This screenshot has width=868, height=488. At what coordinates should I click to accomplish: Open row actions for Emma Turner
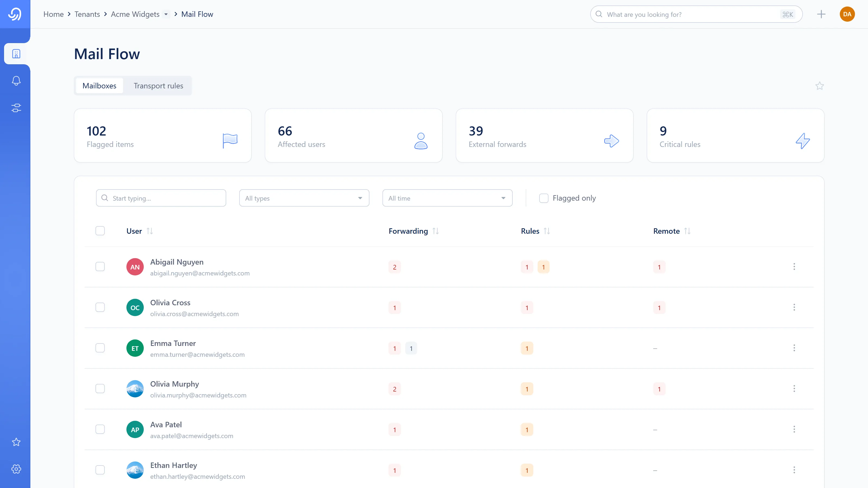794,348
